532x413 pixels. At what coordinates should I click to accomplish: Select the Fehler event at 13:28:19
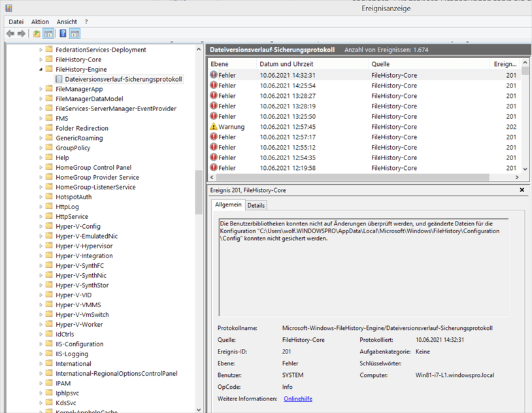[x=364, y=106]
